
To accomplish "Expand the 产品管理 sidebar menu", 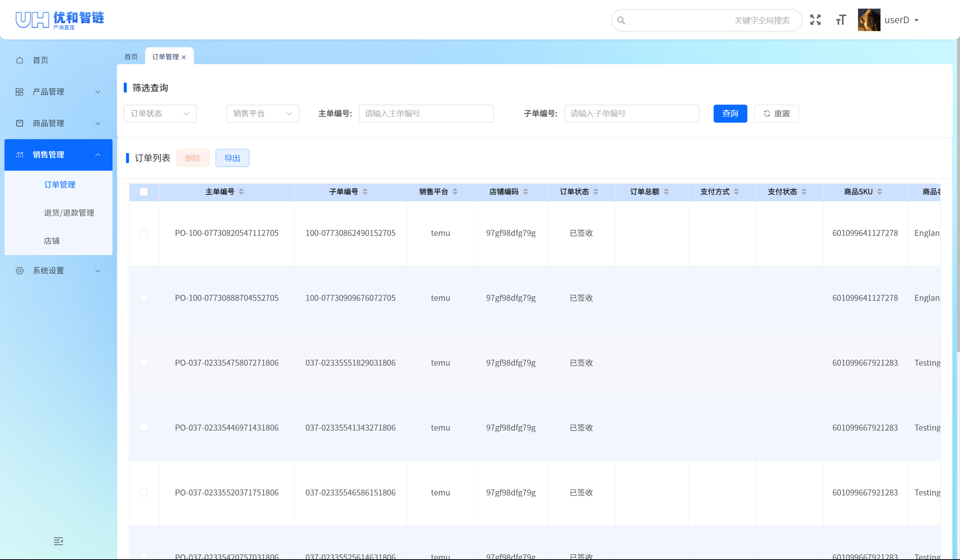I will (x=58, y=92).
